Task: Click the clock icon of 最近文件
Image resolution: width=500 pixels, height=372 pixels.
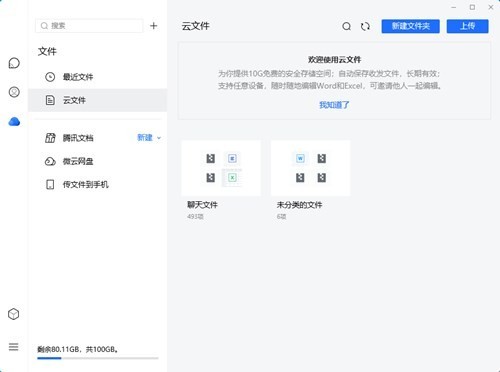Action: 50,77
